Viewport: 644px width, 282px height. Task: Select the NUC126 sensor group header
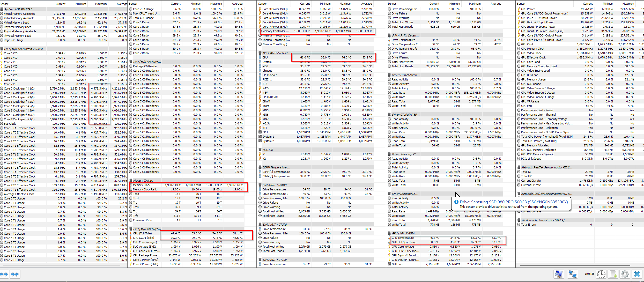click(268, 150)
